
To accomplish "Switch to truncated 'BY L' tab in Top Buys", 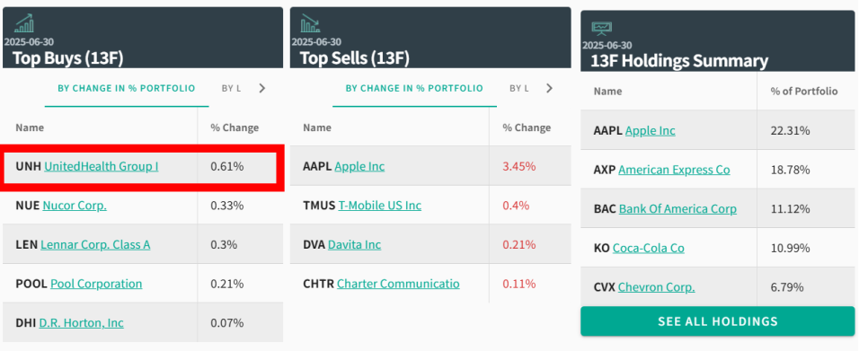I will pyautogui.click(x=231, y=89).
